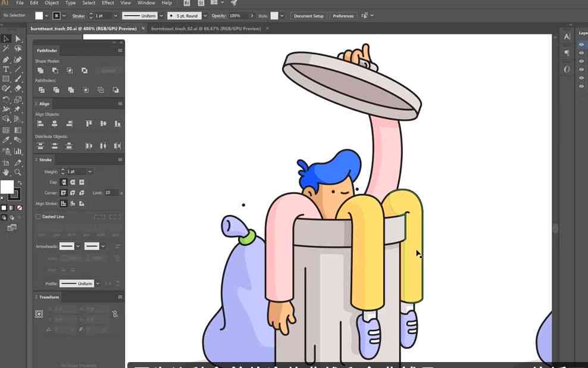The width and height of the screenshot is (588, 368).
Task: Select the Line Segment tool
Action: (x=18, y=70)
